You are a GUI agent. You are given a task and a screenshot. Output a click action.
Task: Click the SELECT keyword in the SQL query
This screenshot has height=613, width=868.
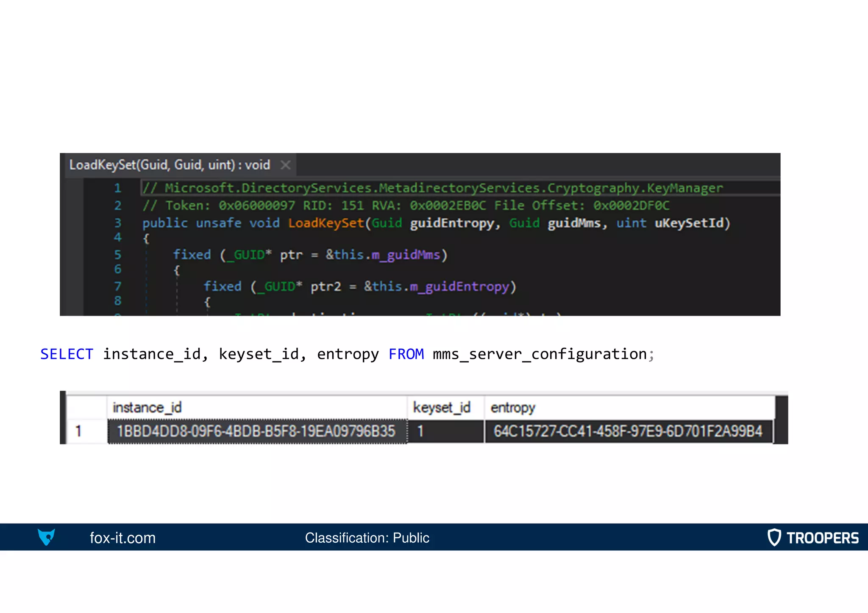coord(67,354)
